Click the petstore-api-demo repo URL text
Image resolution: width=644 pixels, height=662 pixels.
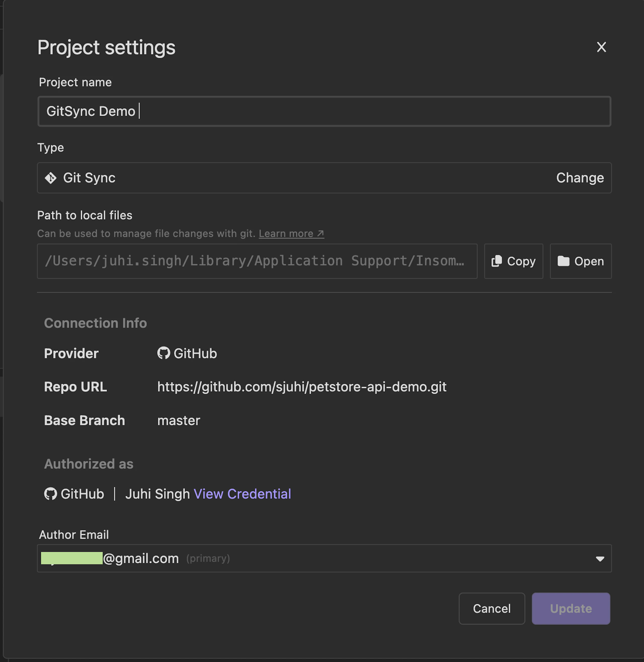coord(302,387)
